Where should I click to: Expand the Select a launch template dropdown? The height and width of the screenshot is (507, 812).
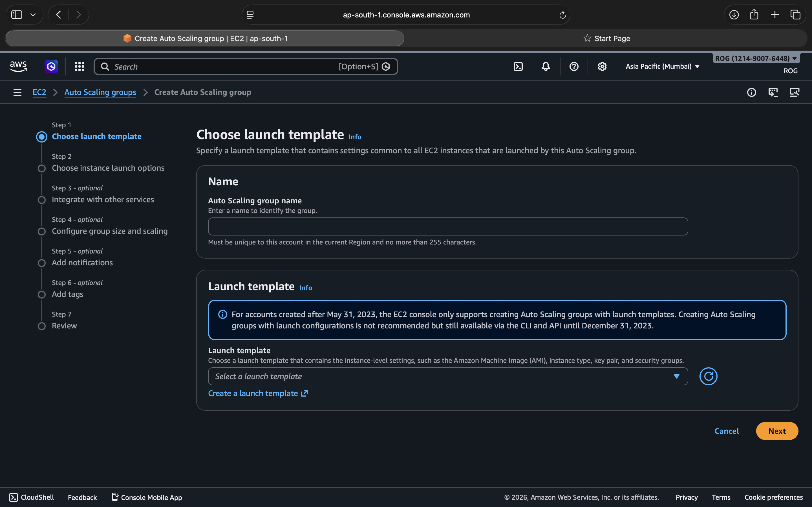point(448,376)
